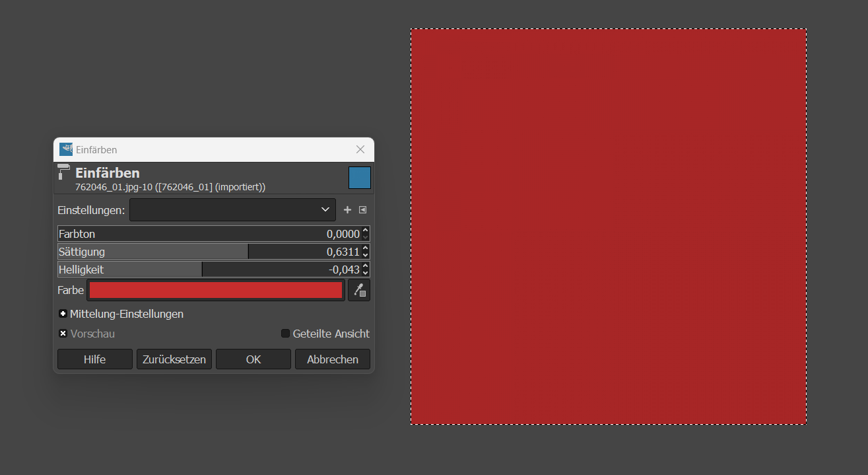Viewport: 868px width, 475px height.
Task: Open the red Farbe color swatch
Action: click(x=216, y=290)
